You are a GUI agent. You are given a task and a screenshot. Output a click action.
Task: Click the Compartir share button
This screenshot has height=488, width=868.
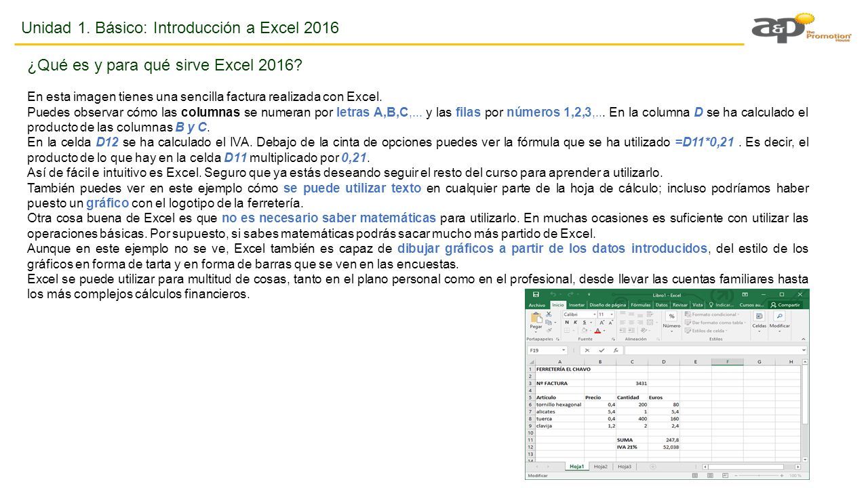tap(786, 305)
